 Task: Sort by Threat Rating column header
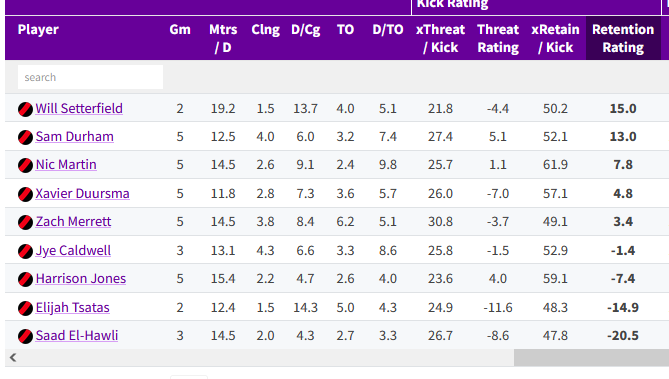[498, 38]
